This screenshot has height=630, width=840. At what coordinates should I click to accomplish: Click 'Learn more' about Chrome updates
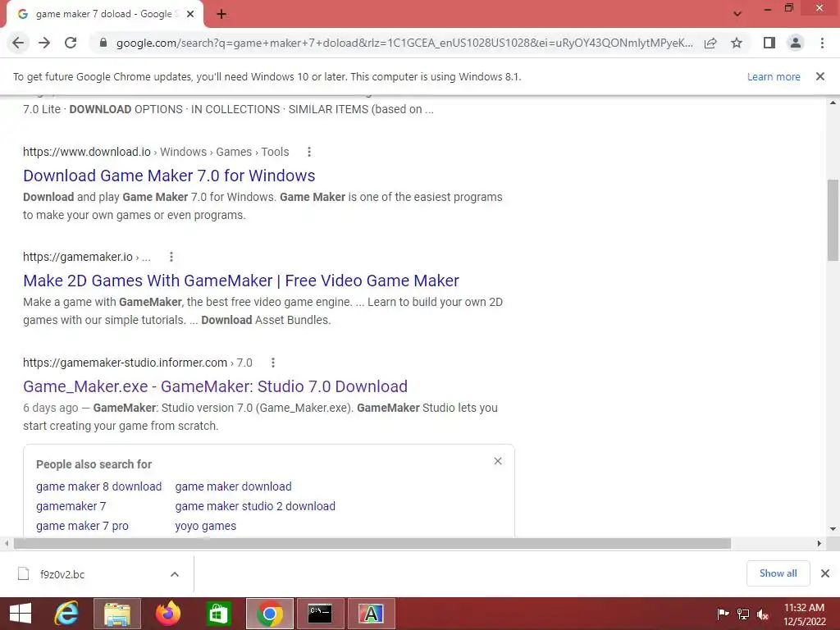pyautogui.click(x=774, y=76)
